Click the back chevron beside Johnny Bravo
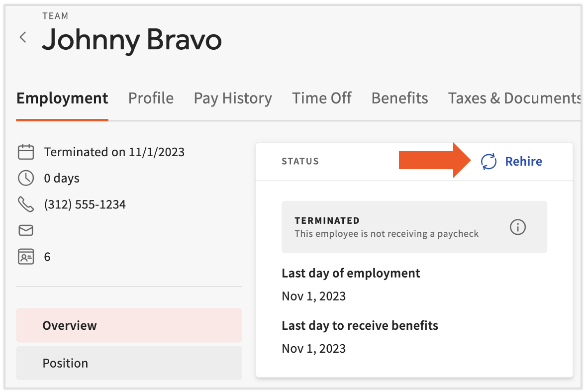This screenshot has width=586, height=392. [23, 37]
